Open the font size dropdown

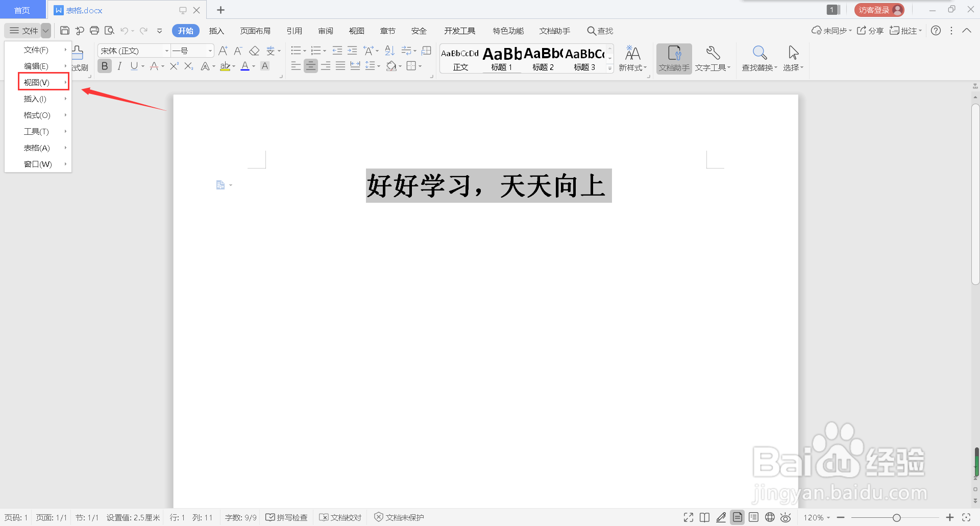[209, 51]
